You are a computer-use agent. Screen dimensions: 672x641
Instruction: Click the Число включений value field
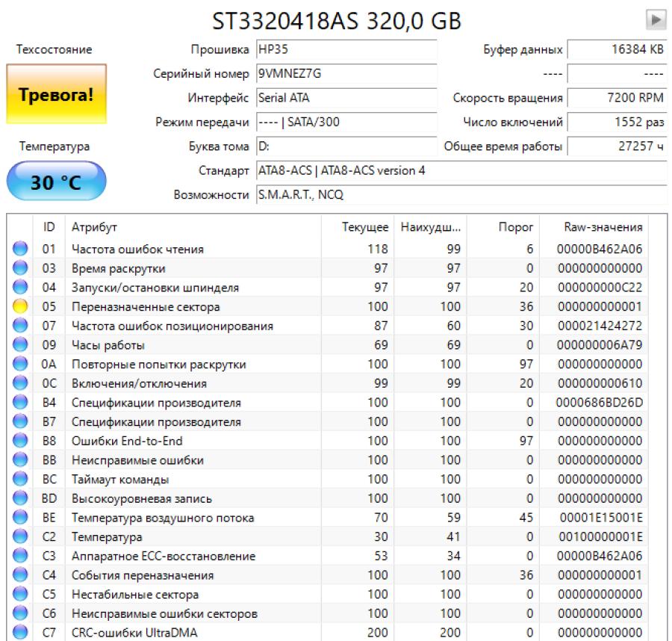[617, 122]
